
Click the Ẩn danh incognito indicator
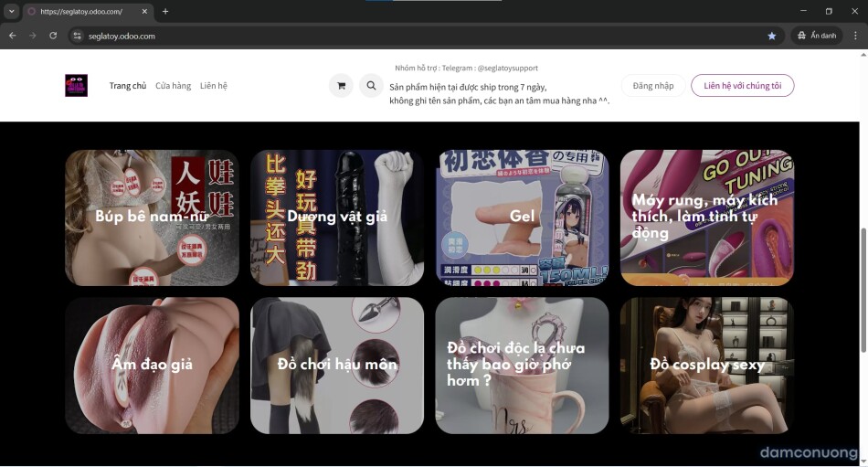pyautogui.click(x=817, y=36)
